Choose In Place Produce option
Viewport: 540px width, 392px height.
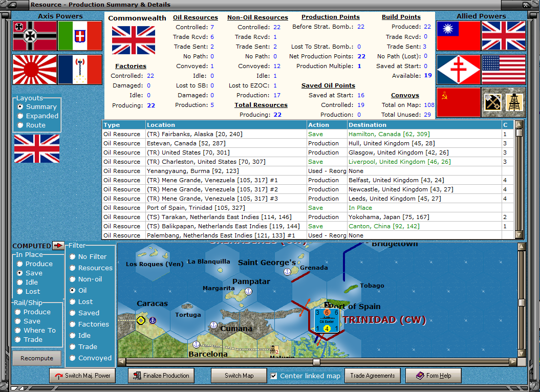(x=34, y=264)
